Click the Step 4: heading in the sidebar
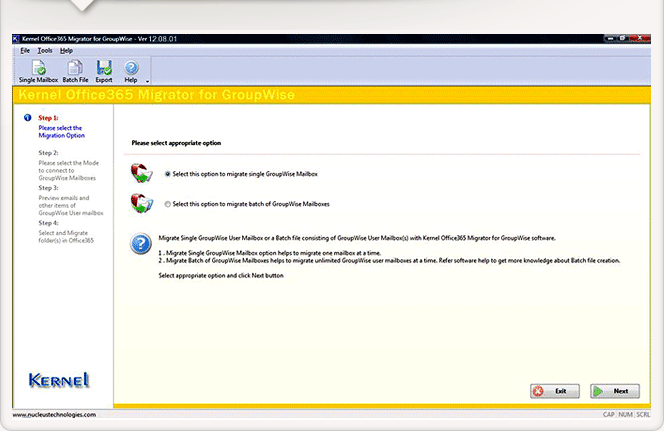The height and width of the screenshot is (431, 664). tap(48, 223)
